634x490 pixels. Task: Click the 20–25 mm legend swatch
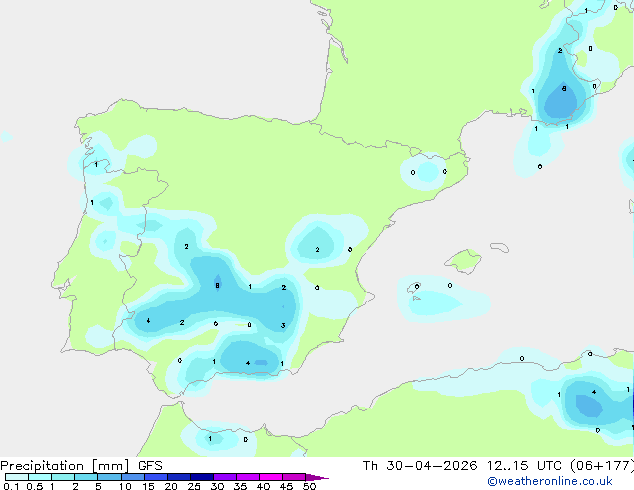point(178,477)
